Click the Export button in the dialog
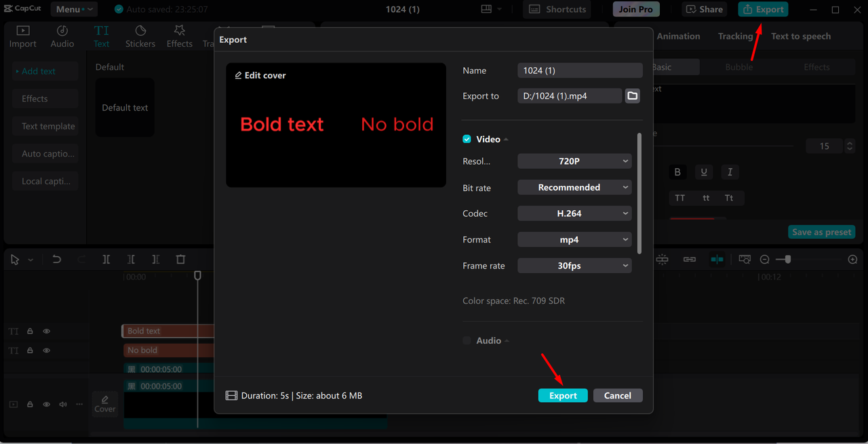The height and width of the screenshot is (444, 868). point(563,395)
